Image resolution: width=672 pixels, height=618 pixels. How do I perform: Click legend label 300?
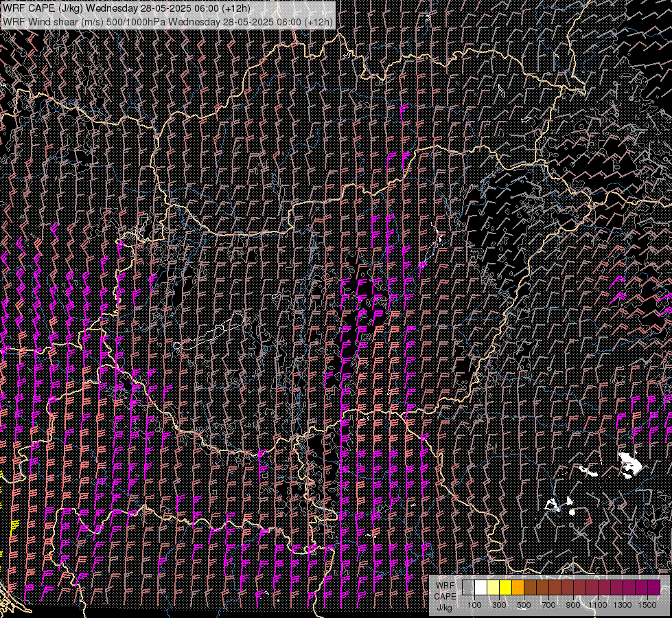pyautogui.click(x=499, y=605)
